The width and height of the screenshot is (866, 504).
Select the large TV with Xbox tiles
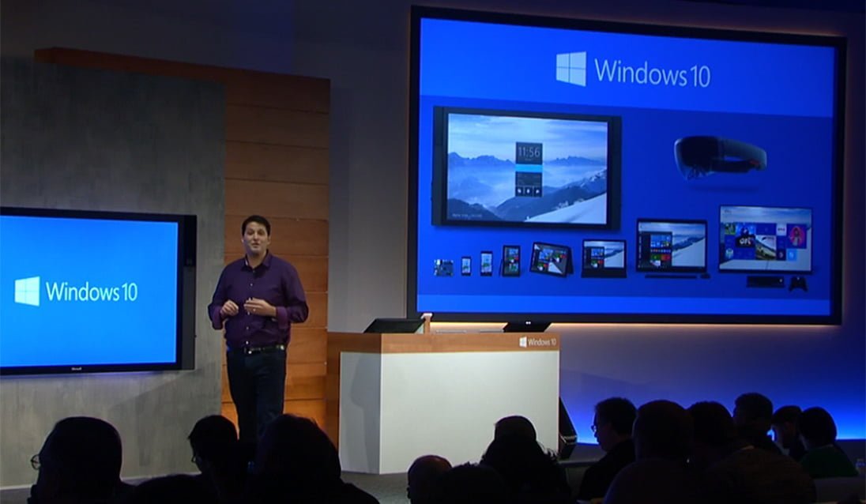(766, 239)
